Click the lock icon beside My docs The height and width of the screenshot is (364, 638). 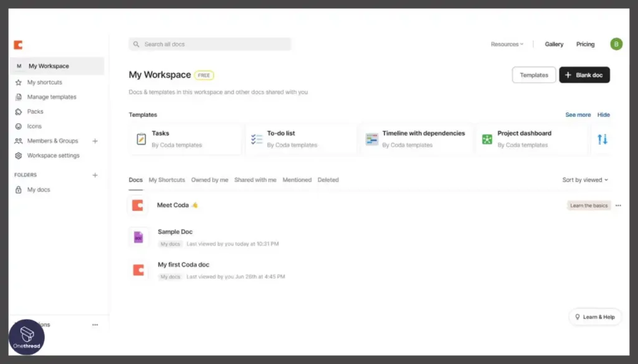[18, 190]
